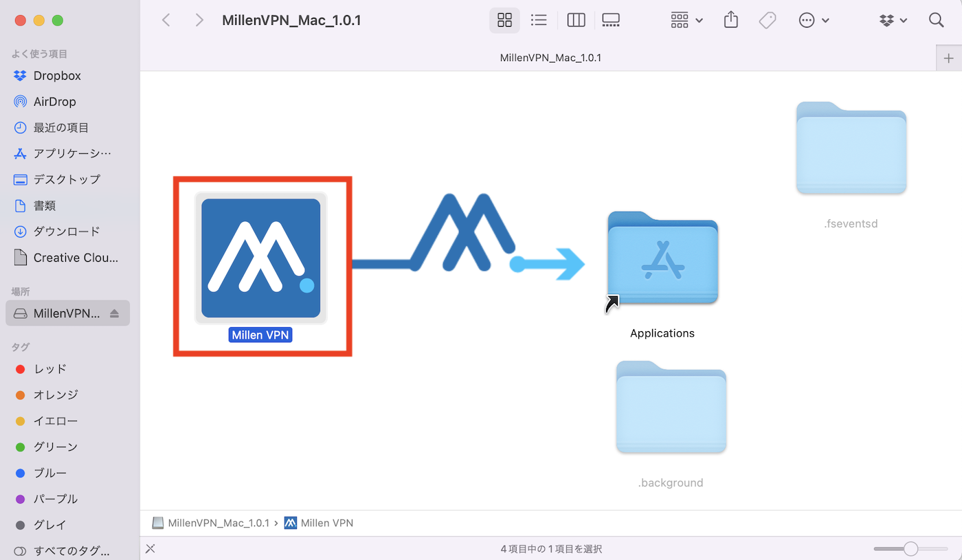Open the ellipsis action menu
This screenshot has height=560, width=962.
[814, 21]
